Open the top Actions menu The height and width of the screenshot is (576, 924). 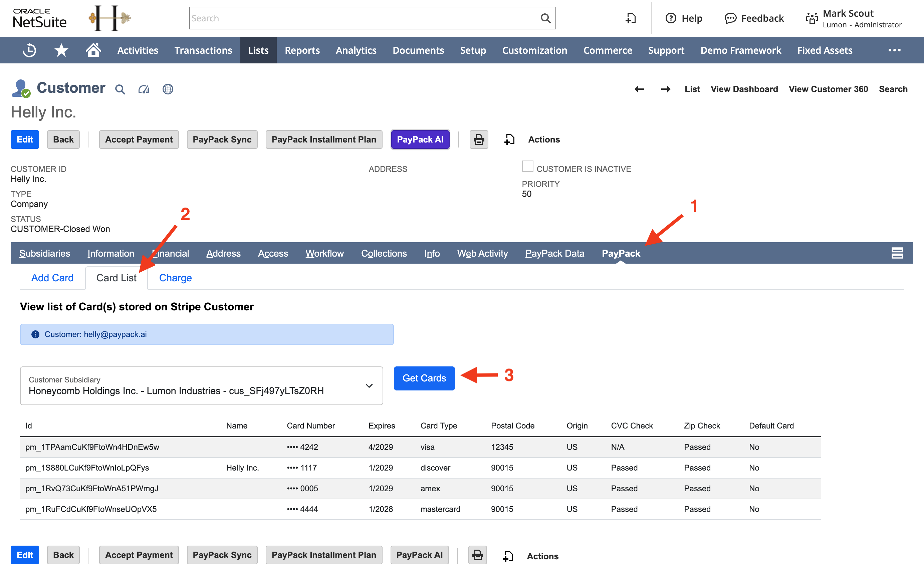[544, 139]
